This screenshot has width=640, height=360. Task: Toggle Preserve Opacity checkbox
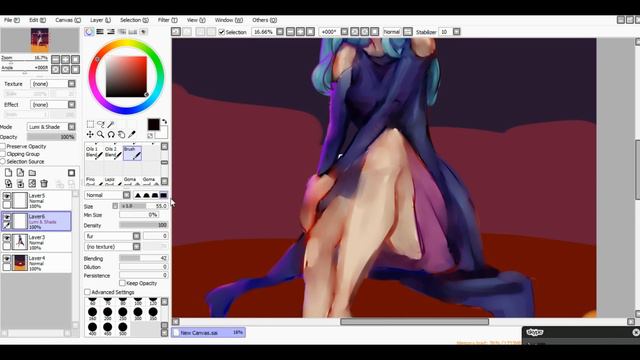(3, 146)
